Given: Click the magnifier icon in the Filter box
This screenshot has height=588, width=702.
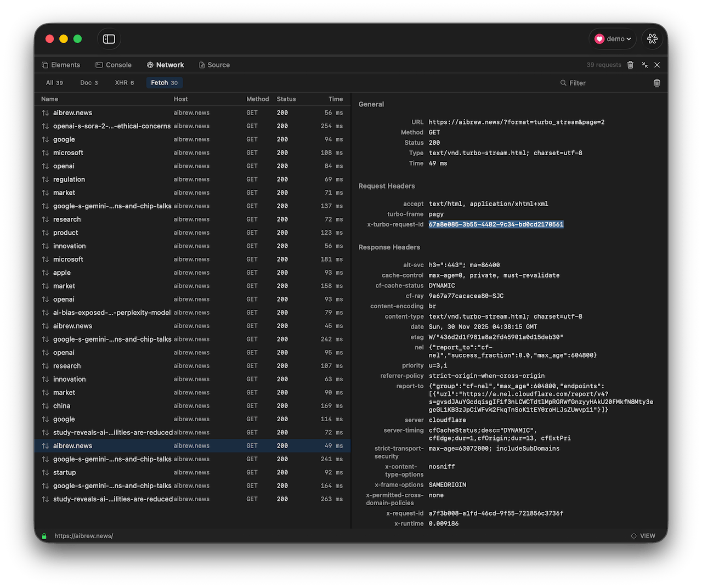Looking at the screenshot, I should tap(563, 83).
